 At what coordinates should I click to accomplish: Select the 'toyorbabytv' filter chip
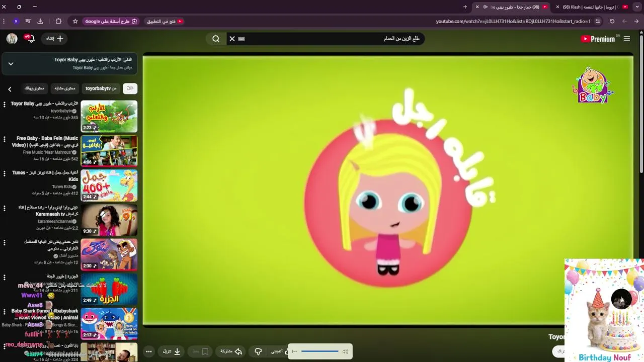coord(101,88)
